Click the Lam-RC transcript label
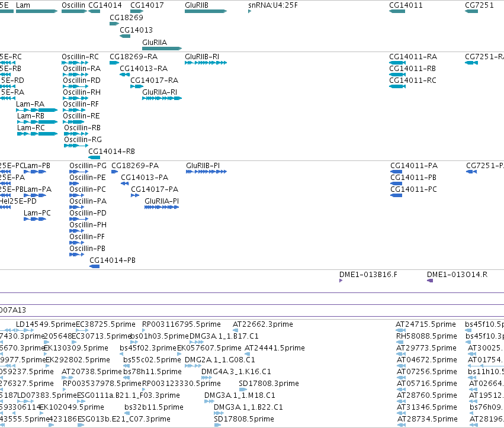Image resolution: width=504 pixels, height=428 pixels. (31, 127)
